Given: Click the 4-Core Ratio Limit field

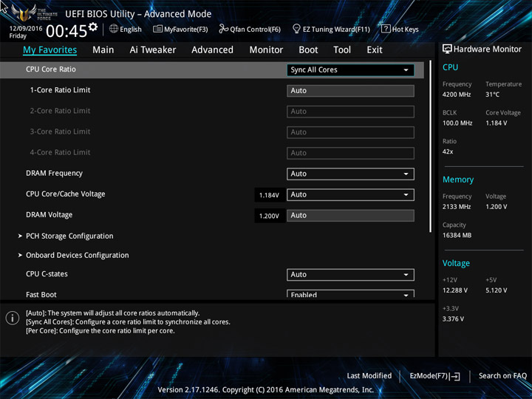Looking at the screenshot, I should click(x=350, y=153).
